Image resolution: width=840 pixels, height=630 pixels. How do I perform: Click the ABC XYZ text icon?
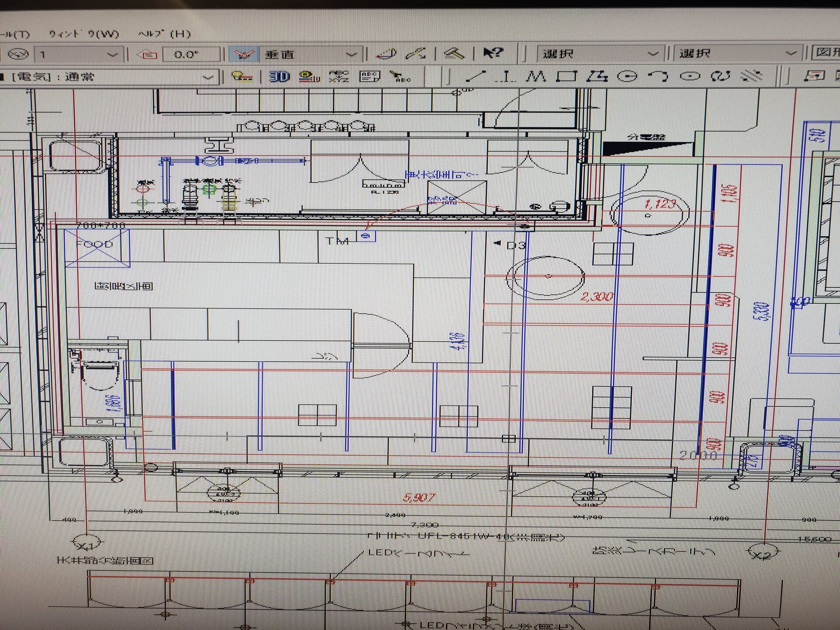(339, 77)
